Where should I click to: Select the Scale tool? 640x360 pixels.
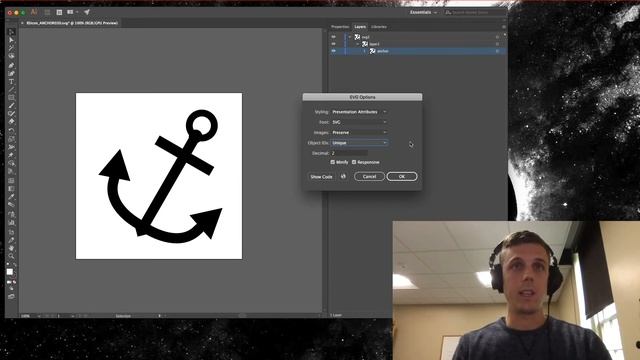(x=11, y=139)
